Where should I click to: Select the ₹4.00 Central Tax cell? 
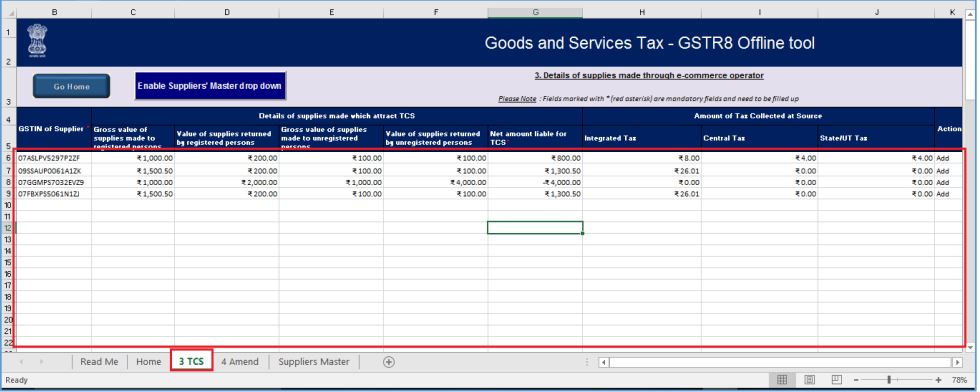[759, 158]
